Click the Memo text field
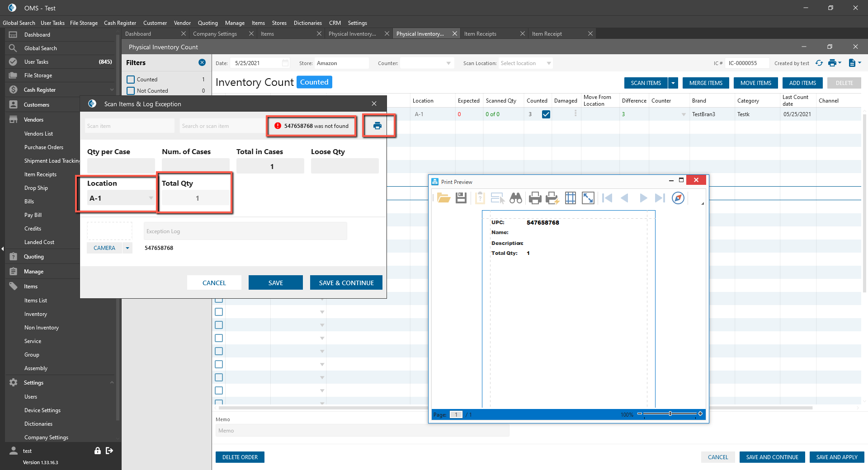Viewport: 868px width, 470px height. pos(362,431)
